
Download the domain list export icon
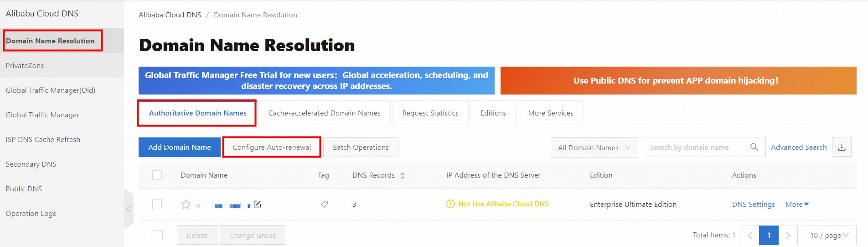coord(842,147)
